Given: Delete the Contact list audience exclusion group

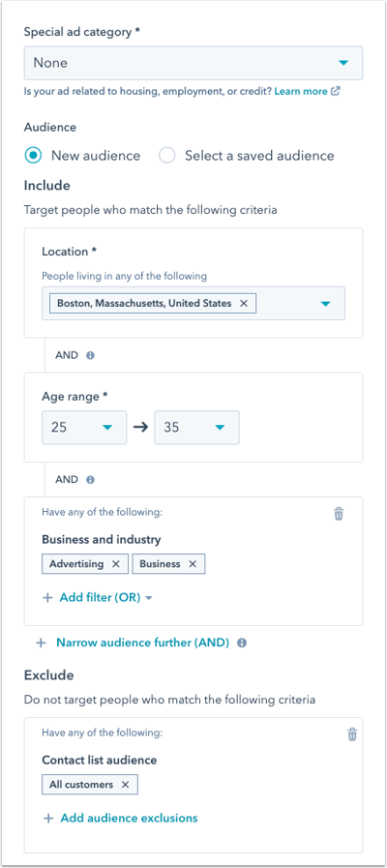Looking at the screenshot, I should point(352,734).
